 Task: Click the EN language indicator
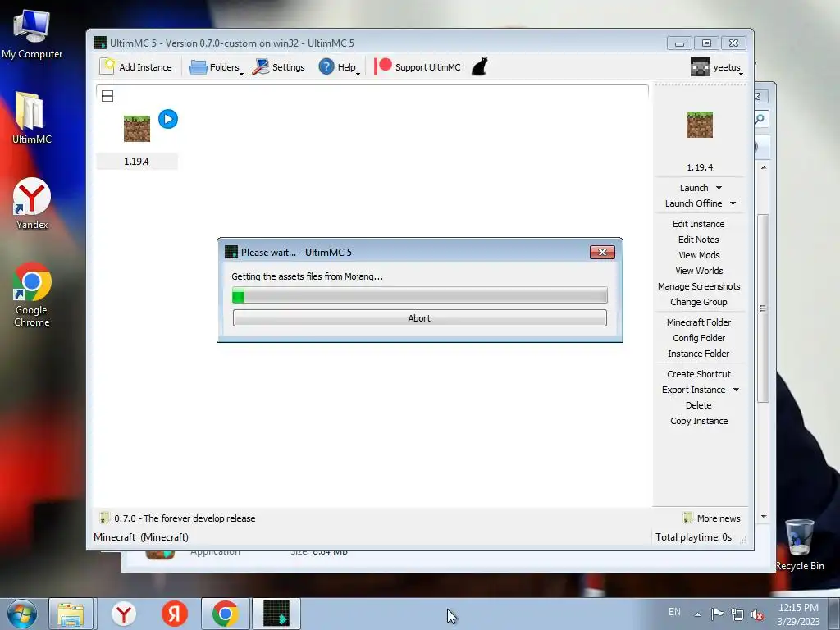[674, 612]
